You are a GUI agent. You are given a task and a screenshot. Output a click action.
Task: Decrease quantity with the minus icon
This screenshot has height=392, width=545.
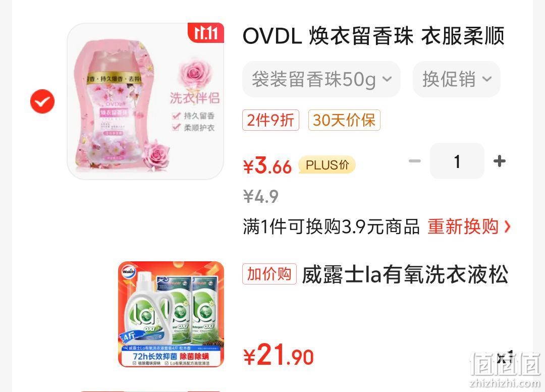(x=415, y=161)
